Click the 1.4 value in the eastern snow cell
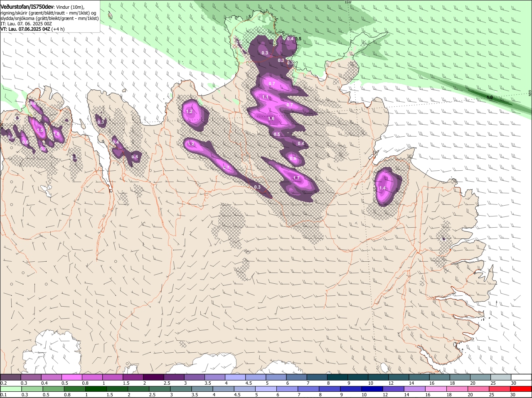Screen dimensions: 532x398 pos(382,188)
